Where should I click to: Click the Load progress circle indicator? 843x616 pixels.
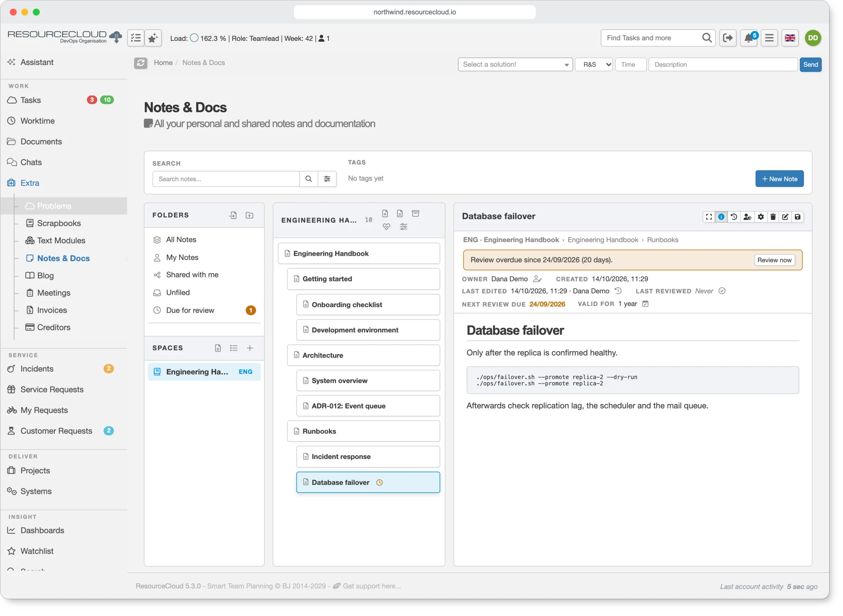pyautogui.click(x=194, y=38)
